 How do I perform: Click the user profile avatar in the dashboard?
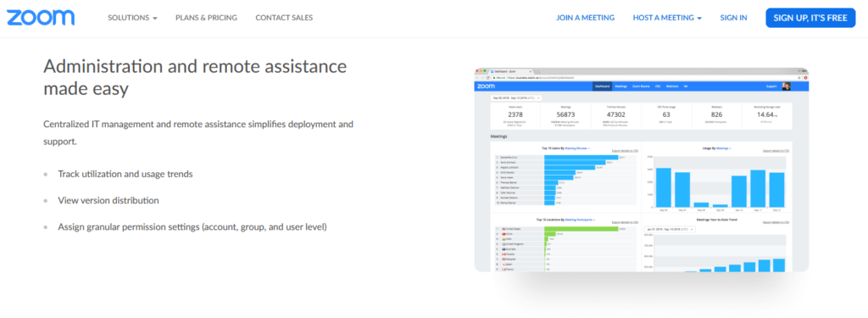tap(786, 86)
